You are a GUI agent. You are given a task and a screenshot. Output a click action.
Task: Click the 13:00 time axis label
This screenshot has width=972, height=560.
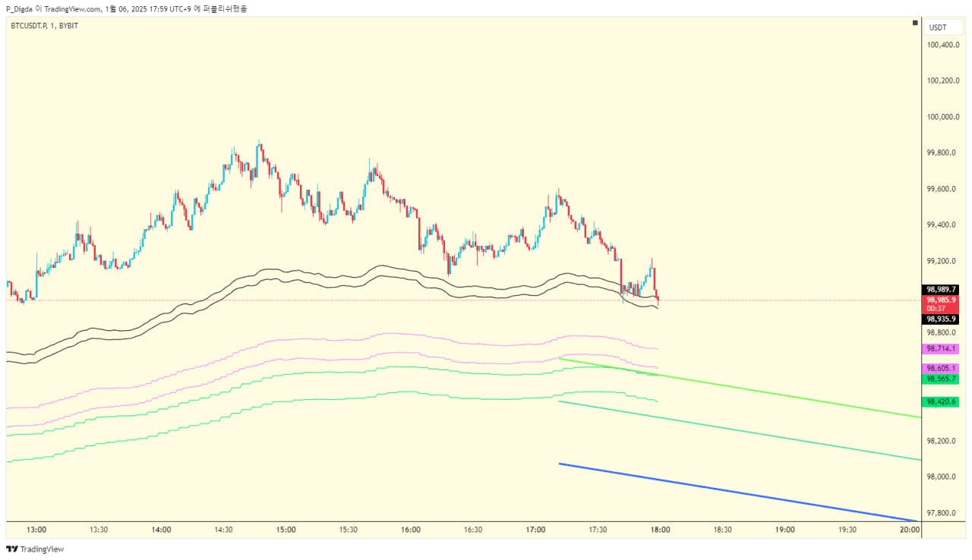36,530
